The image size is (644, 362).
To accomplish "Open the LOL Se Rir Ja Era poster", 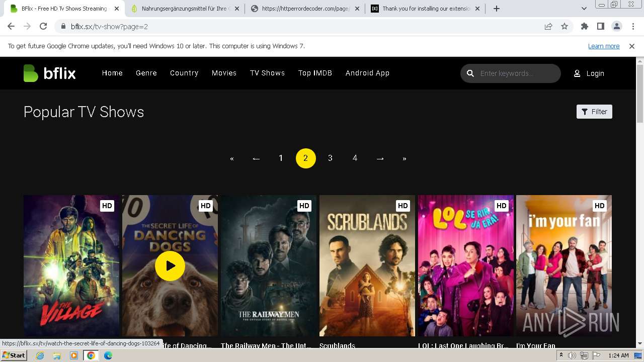I will point(466,266).
